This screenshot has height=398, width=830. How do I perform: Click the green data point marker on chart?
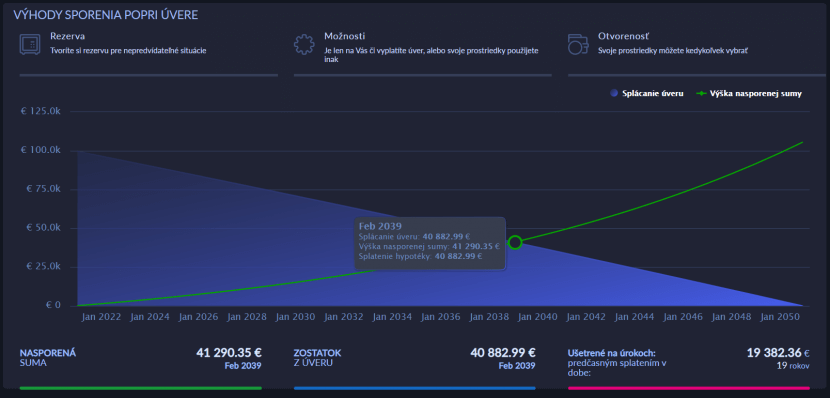point(515,242)
